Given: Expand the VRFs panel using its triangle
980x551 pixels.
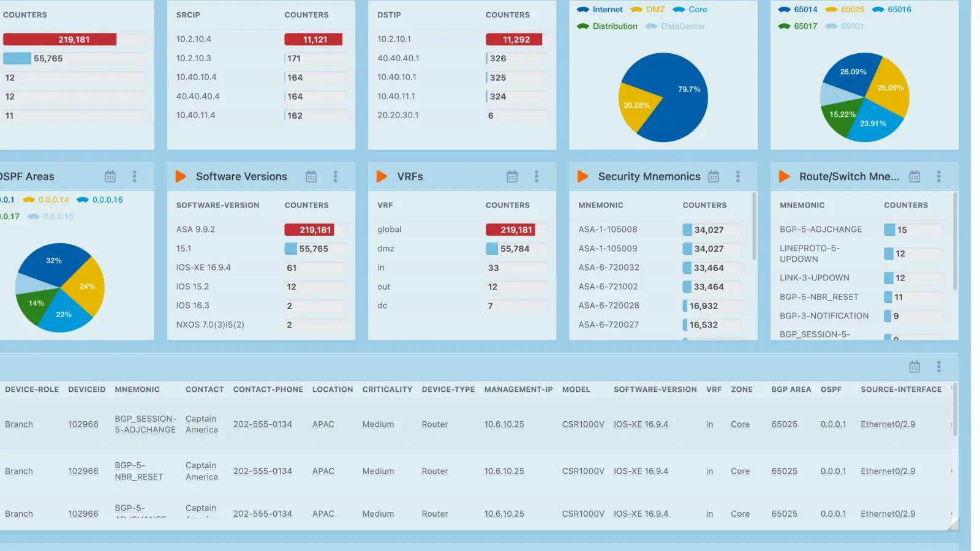Looking at the screenshot, I should tap(381, 176).
